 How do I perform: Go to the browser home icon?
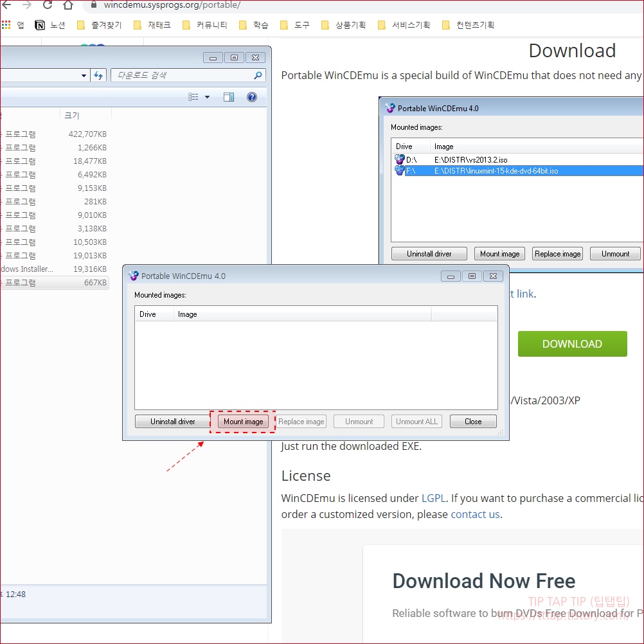[68, 4]
